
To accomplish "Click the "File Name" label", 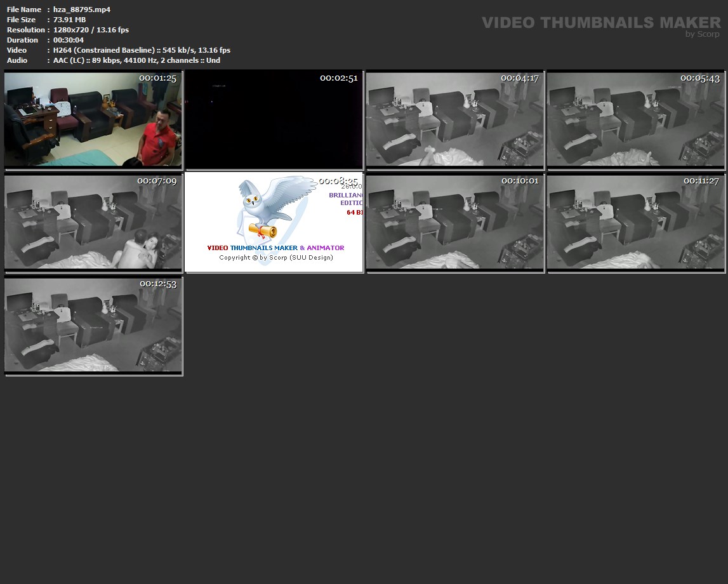I will pyautogui.click(x=24, y=10).
